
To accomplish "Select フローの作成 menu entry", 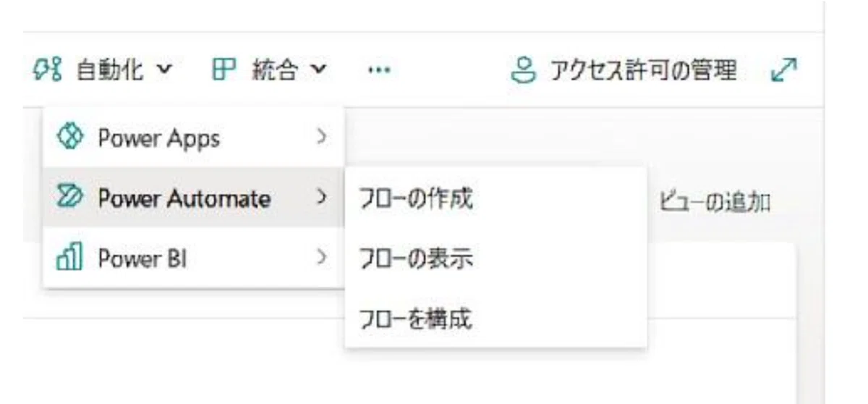I will pyautogui.click(x=495, y=198).
